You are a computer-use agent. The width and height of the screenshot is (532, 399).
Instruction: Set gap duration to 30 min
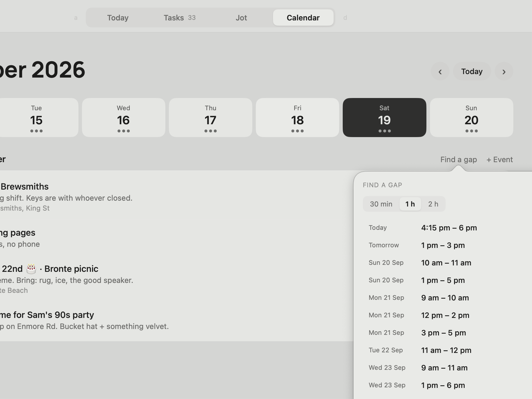[381, 204]
